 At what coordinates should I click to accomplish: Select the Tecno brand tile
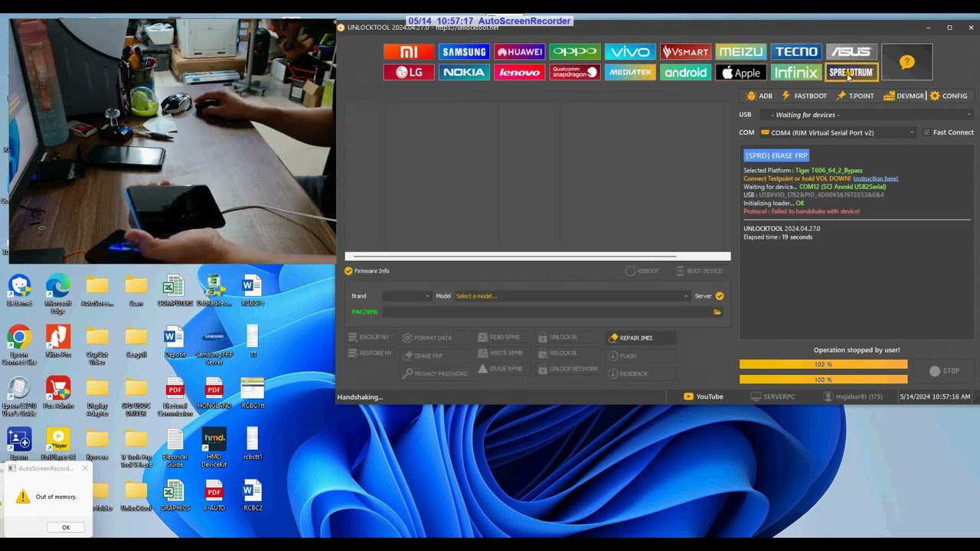(796, 52)
